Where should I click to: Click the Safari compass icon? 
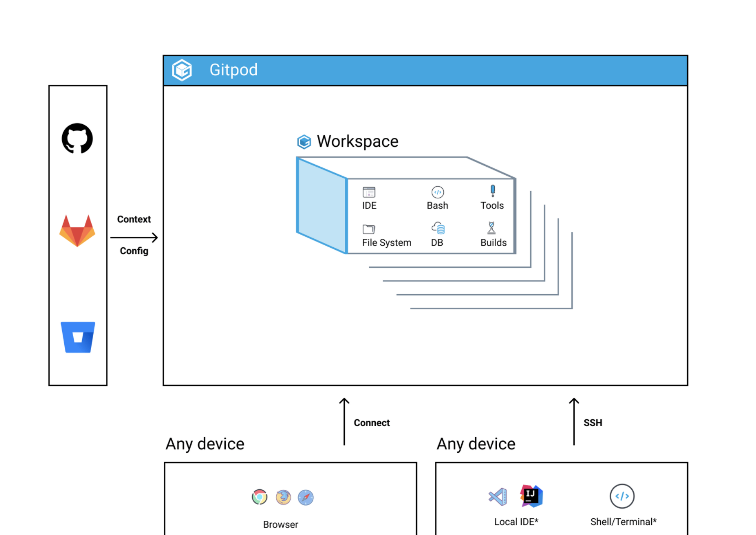coord(306,497)
